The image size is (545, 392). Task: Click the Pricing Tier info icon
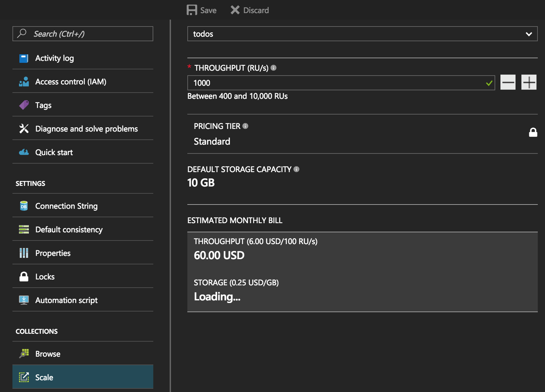[245, 126]
